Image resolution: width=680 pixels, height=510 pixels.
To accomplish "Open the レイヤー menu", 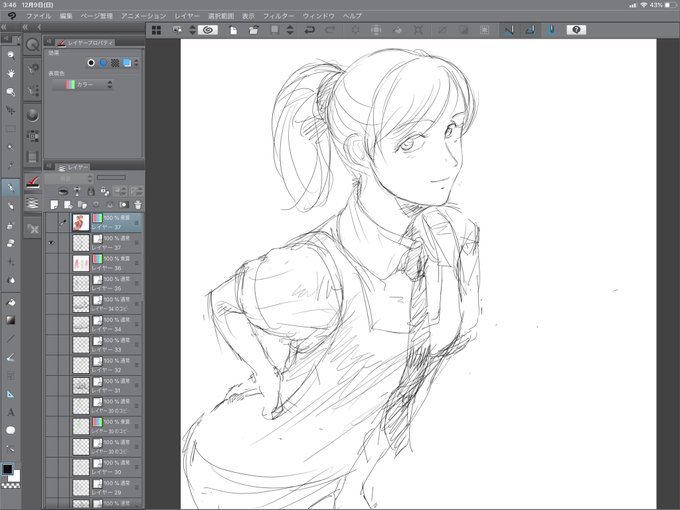I will (187, 16).
